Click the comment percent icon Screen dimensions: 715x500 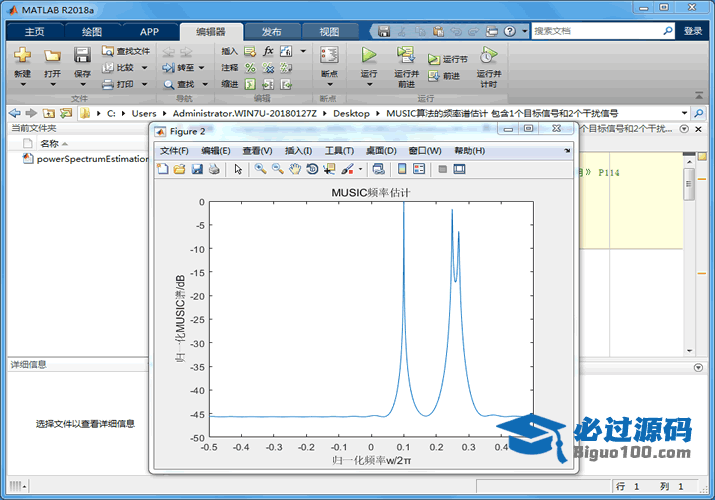pyautogui.click(x=250, y=68)
